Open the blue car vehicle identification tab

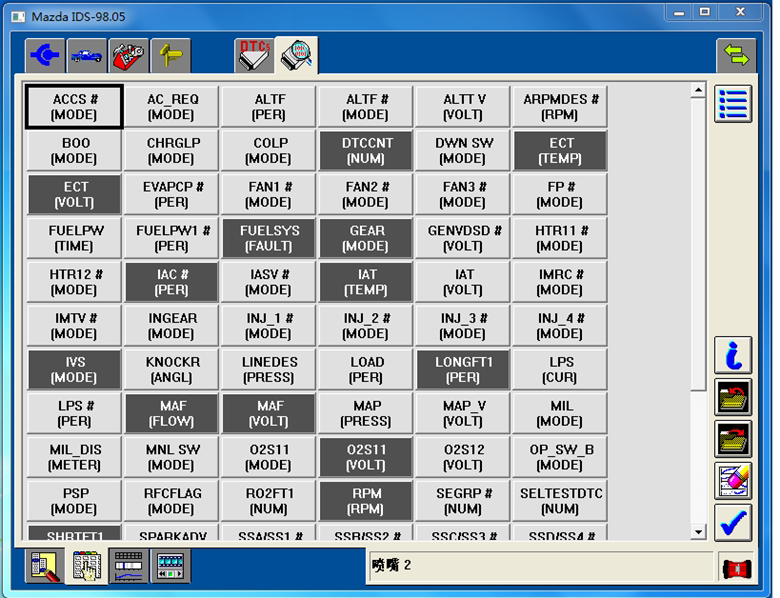coord(87,55)
